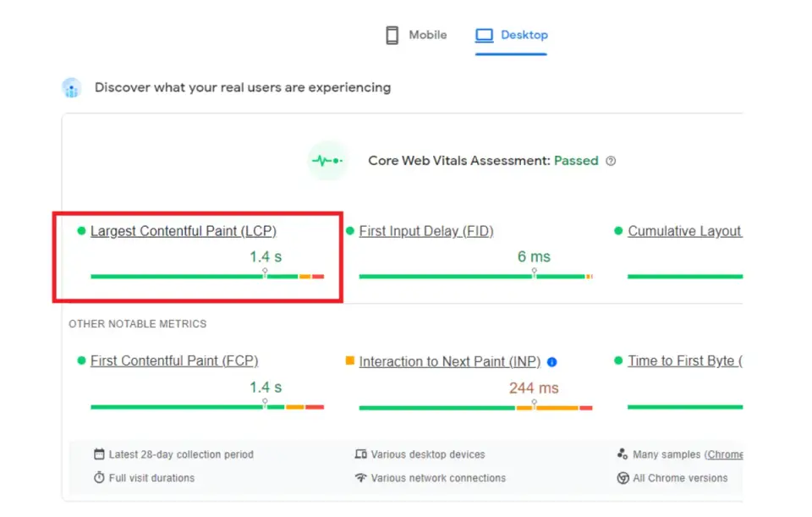Click 'OTHER NOTABLE METRICS' heading

(x=138, y=324)
